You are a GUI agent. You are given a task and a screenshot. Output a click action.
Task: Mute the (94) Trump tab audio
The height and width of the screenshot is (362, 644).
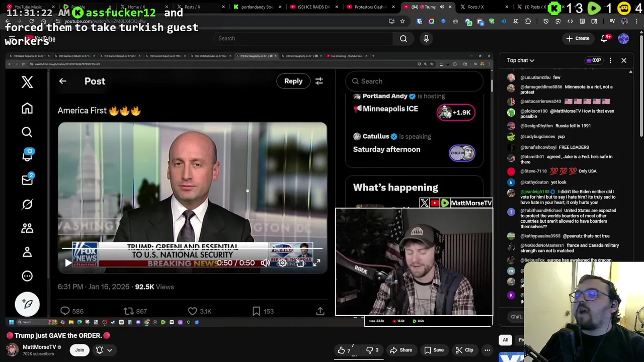click(x=442, y=7)
